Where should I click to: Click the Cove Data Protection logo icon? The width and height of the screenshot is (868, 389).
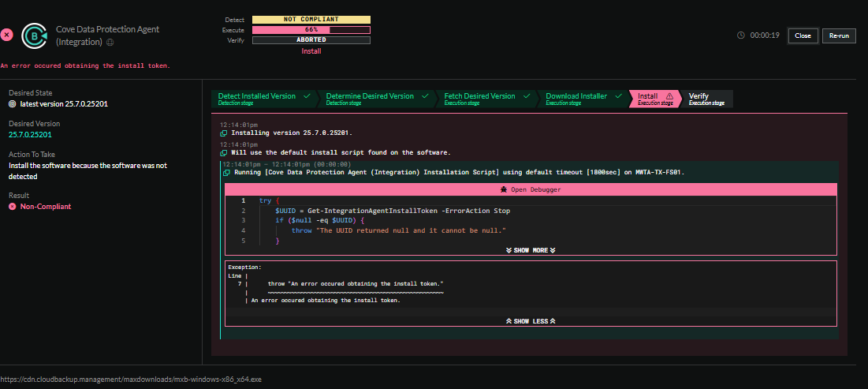coord(35,36)
